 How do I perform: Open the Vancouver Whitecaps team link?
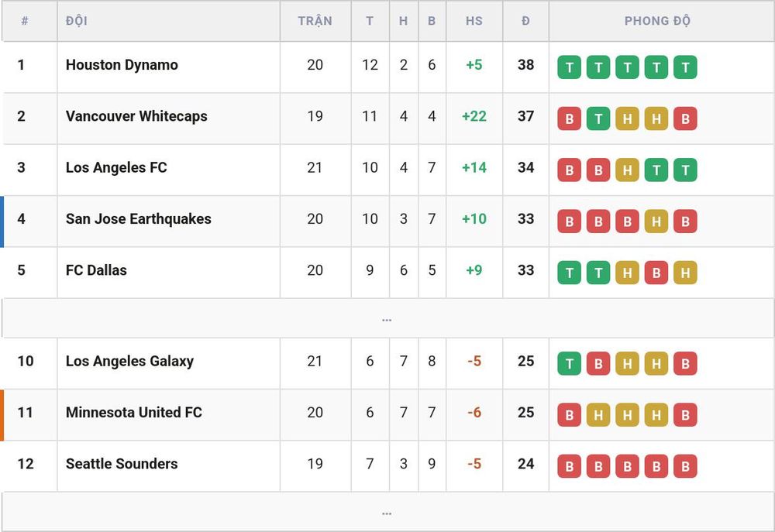[136, 116]
